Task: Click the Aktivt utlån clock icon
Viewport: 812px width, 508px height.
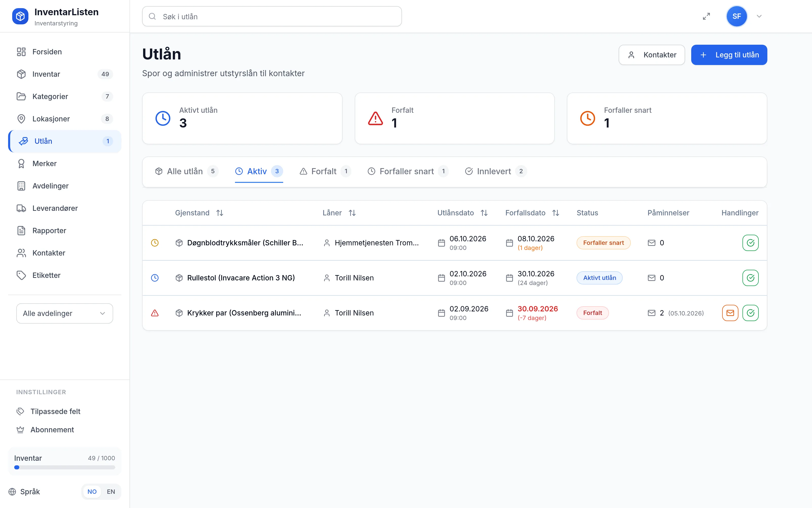Action: click(x=163, y=118)
